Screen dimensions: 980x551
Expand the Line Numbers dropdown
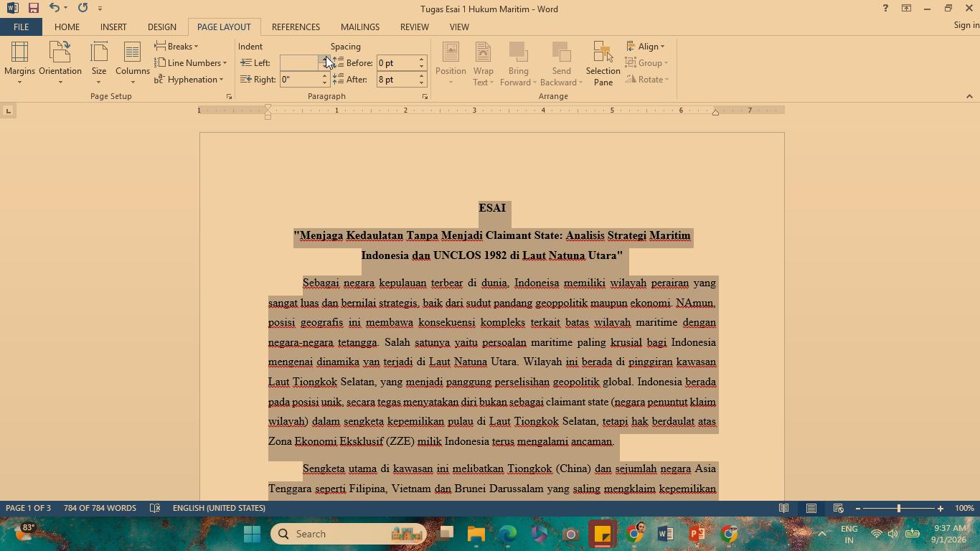click(x=191, y=63)
